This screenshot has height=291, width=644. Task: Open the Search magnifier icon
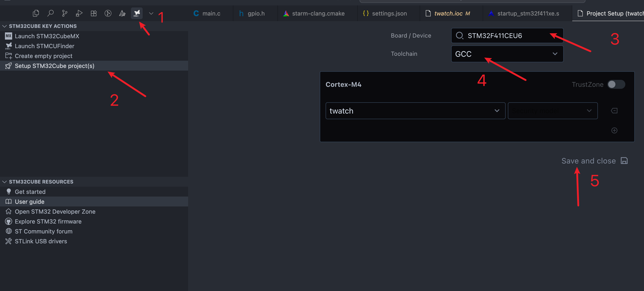point(50,13)
